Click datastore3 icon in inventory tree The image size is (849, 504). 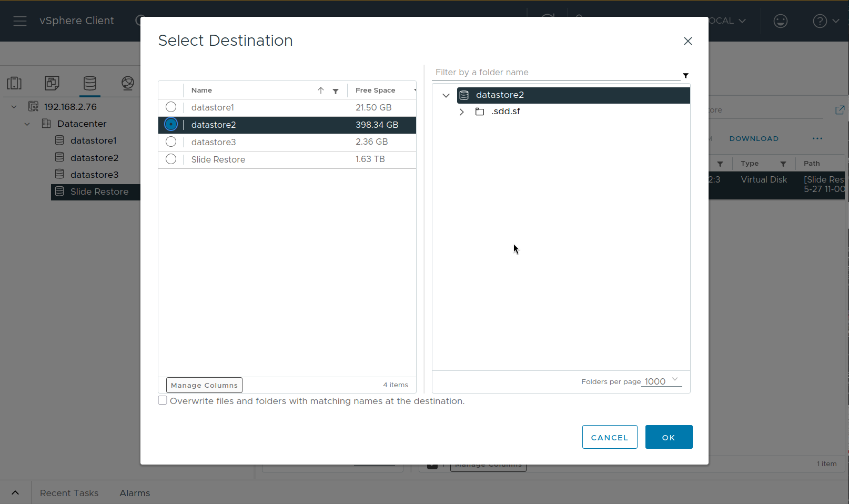click(x=60, y=174)
